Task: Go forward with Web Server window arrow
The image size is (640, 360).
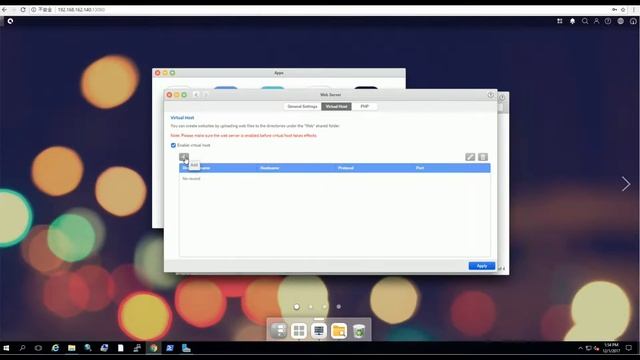Action: (x=206, y=95)
